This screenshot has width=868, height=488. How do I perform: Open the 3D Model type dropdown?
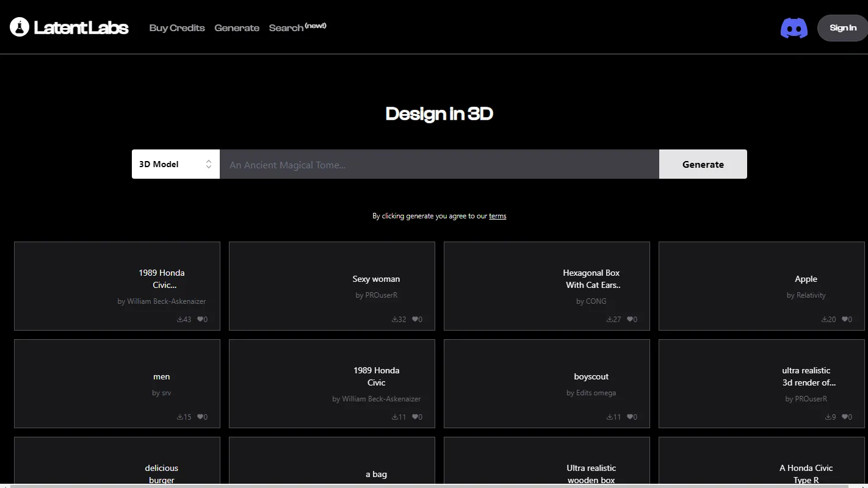coord(176,164)
